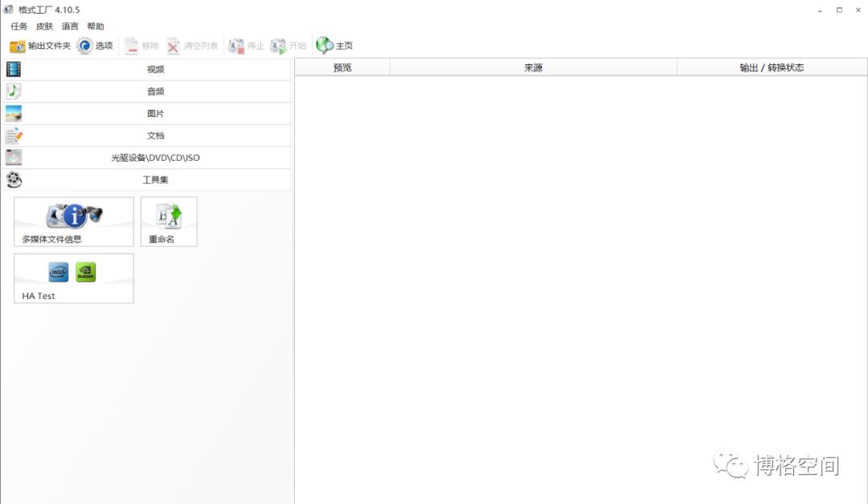Click the 预览 column header
Screen dimensions: 868x504
pyautogui.click(x=342, y=68)
